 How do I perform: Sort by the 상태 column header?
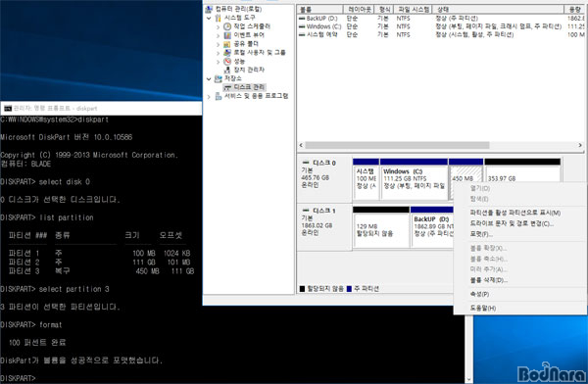(498, 10)
